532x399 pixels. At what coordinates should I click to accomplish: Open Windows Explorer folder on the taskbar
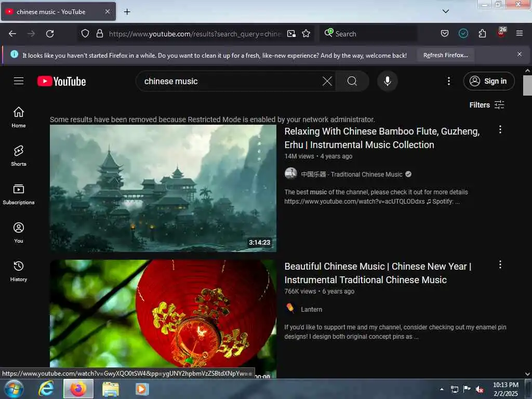point(111,389)
